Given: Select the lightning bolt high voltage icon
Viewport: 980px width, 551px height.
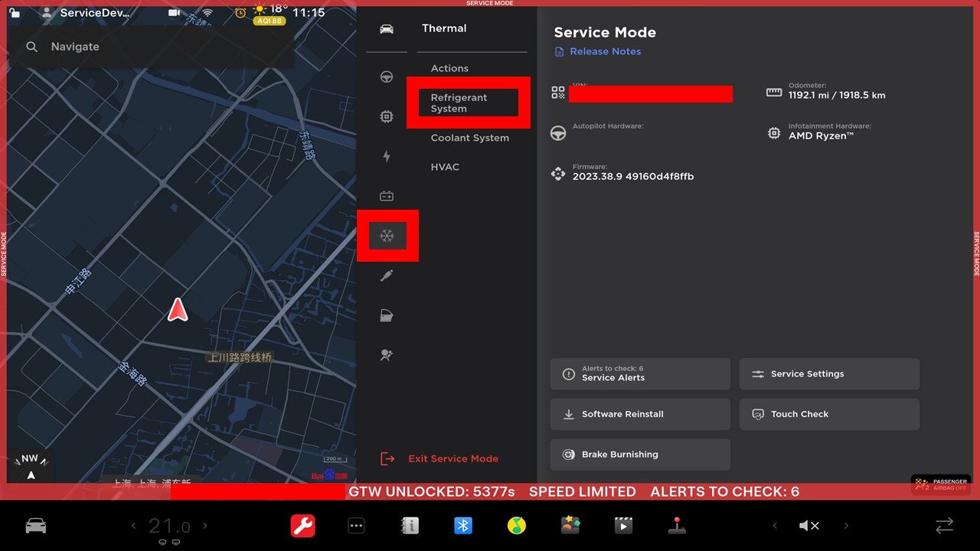Looking at the screenshot, I should point(387,156).
